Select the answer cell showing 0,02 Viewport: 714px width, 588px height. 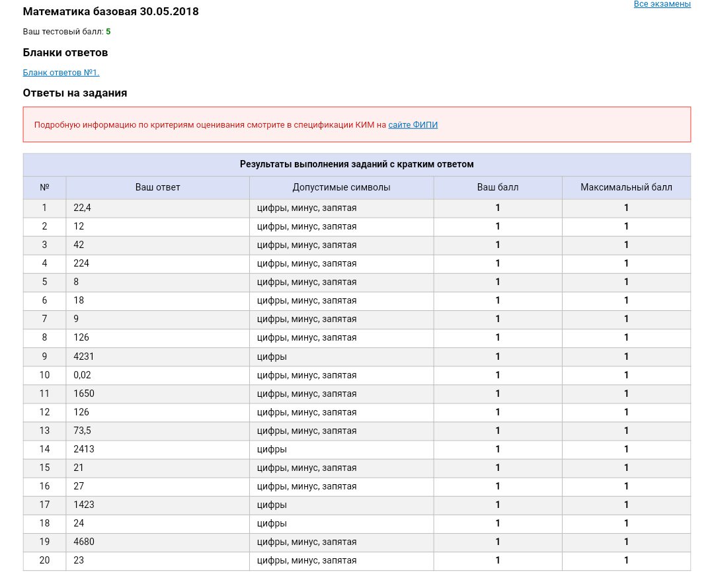coord(157,375)
